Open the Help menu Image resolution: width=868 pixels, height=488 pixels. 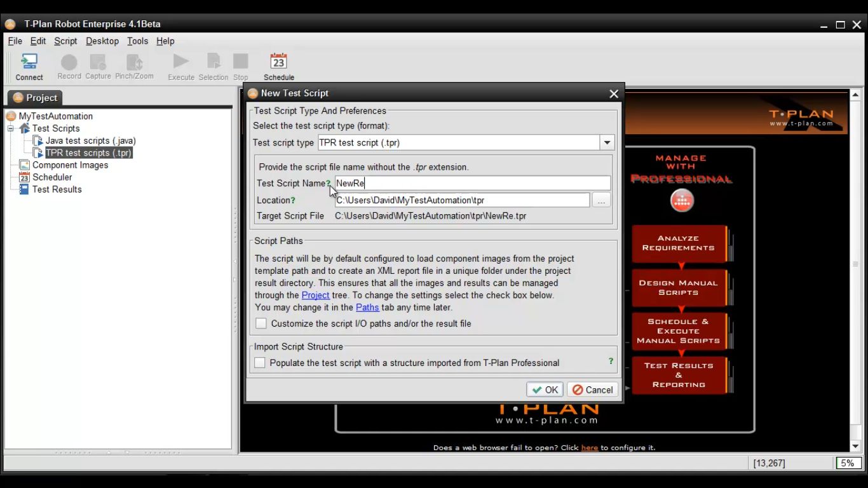(165, 41)
